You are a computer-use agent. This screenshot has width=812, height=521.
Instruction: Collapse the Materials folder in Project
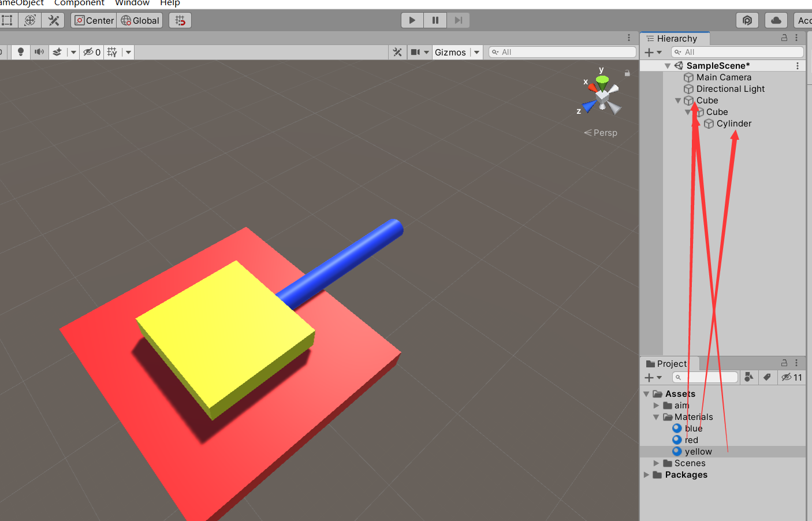click(656, 417)
